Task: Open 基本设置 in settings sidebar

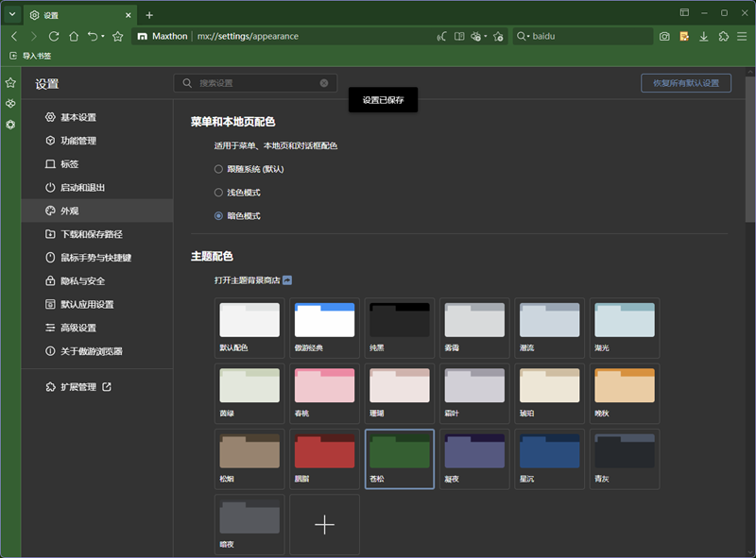Action: pos(77,117)
